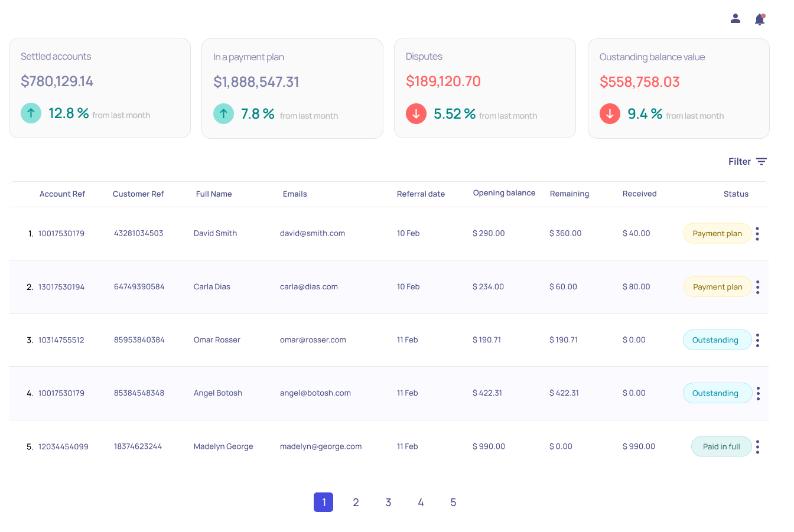This screenshot has height=532, width=794.
Task: Go to page 5 in pagination
Action: (x=453, y=502)
